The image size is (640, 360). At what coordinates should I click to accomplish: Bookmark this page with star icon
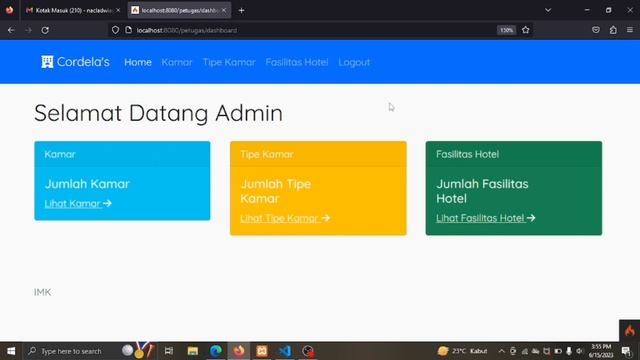525,30
